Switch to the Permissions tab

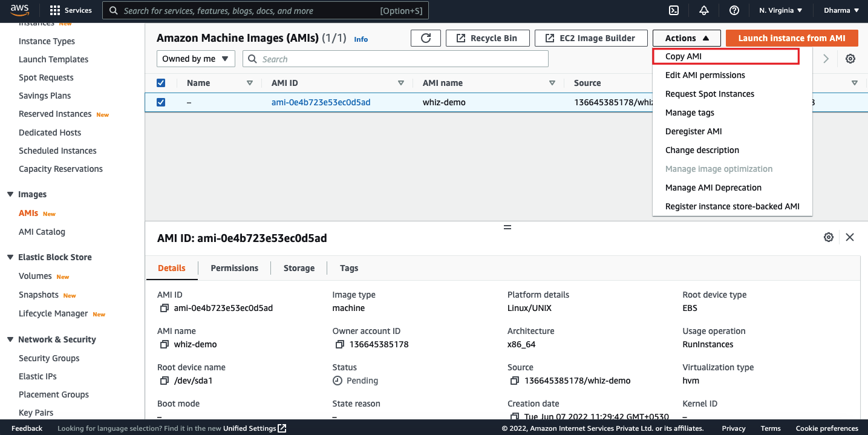click(x=234, y=268)
